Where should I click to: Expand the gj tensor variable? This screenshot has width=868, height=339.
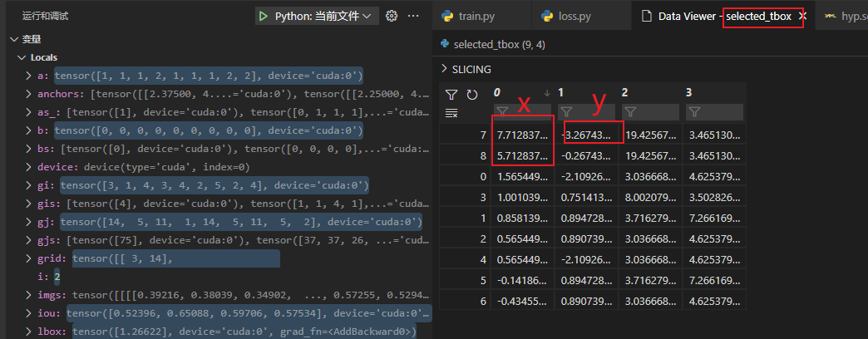[29, 223]
